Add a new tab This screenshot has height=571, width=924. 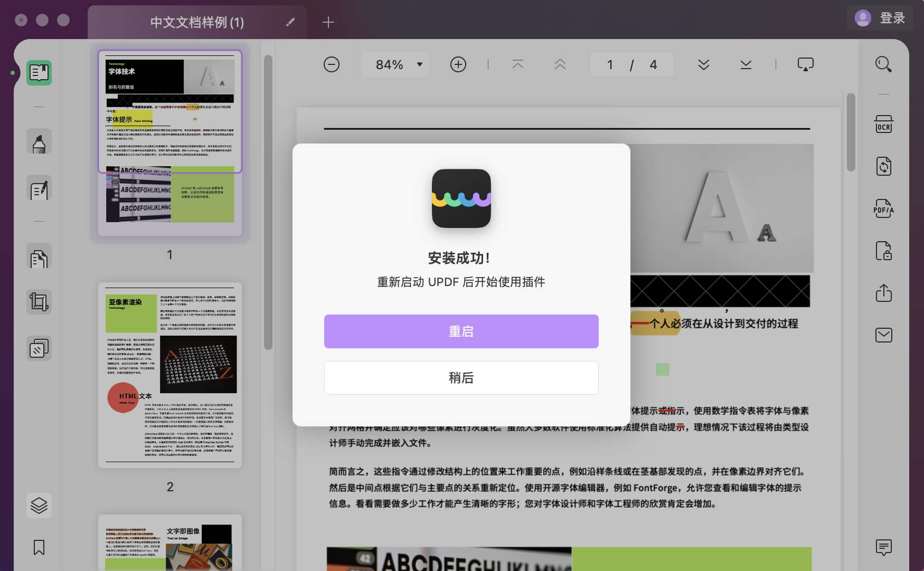328,22
